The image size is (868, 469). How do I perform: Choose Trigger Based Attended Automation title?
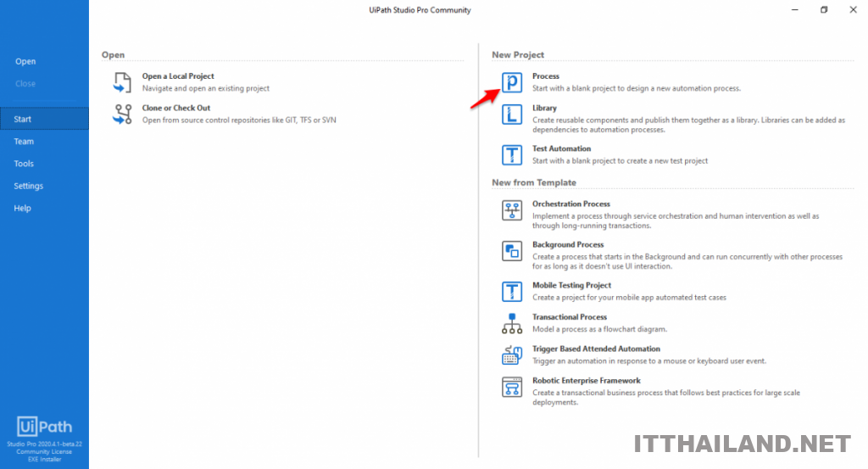click(596, 349)
